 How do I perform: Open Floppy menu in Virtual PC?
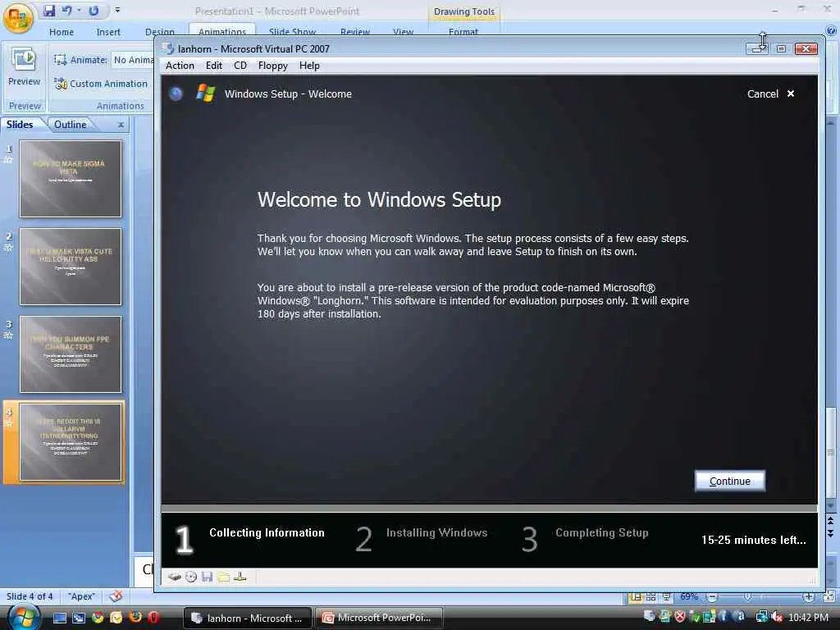point(272,66)
